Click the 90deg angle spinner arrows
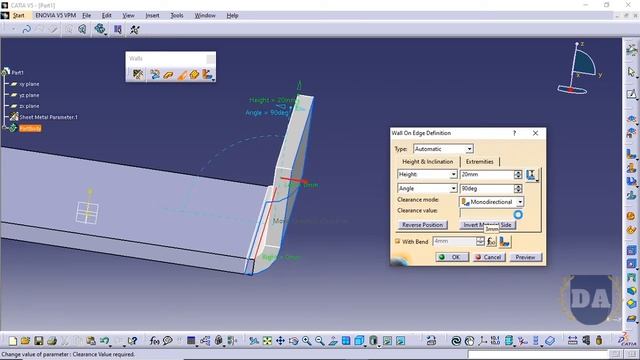 point(518,189)
